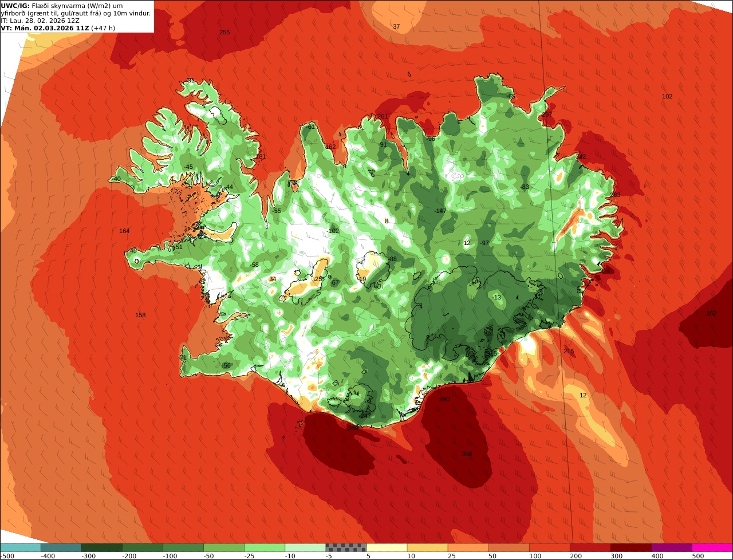Click the bright orange-red 100 to 200 legend swatch
The height and width of the screenshot is (560, 733).
[x=550, y=547]
